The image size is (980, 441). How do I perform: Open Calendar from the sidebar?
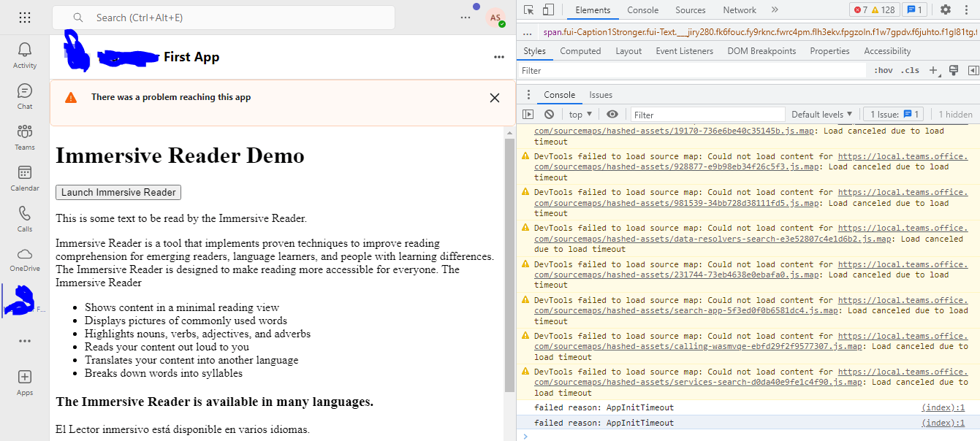click(25, 178)
